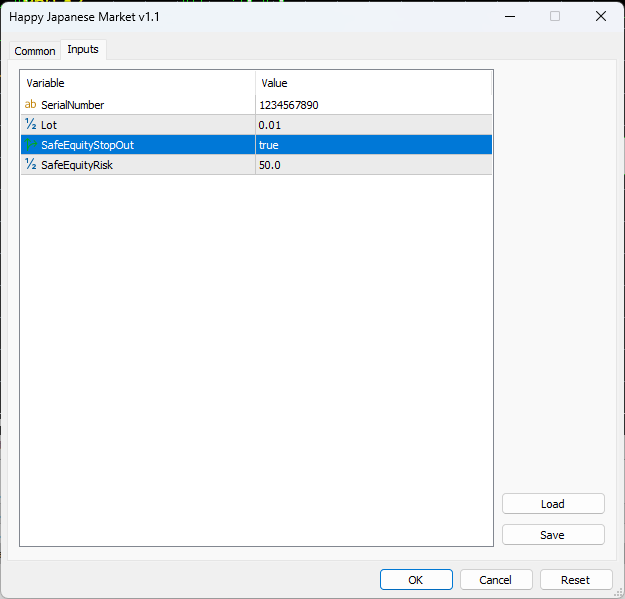Click the ½ numeric icon beside SafeEquityRisk
This screenshot has width=625, height=599.
[x=30, y=165]
